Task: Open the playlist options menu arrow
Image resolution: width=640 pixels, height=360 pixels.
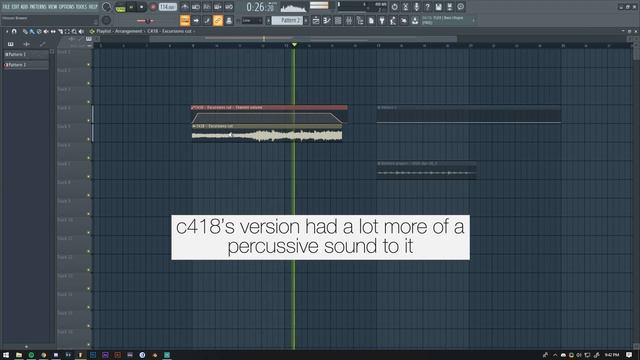Action: pyautogui.click(x=7, y=31)
